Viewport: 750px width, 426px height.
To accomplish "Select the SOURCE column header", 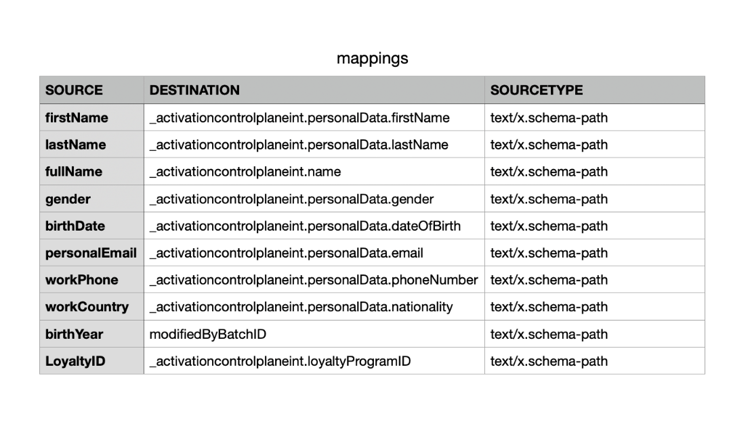I will (x=92, y=90).
